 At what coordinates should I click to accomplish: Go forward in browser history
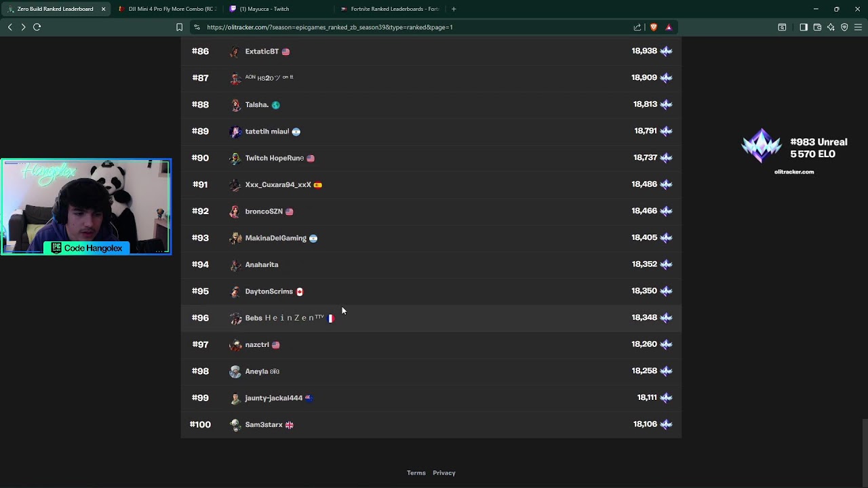coord(23,27)
